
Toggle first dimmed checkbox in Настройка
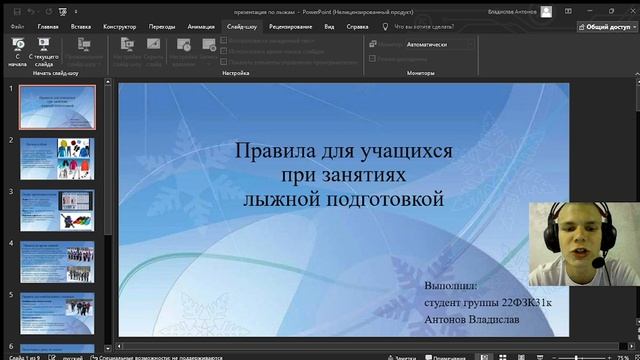click(x=224, y=40)
